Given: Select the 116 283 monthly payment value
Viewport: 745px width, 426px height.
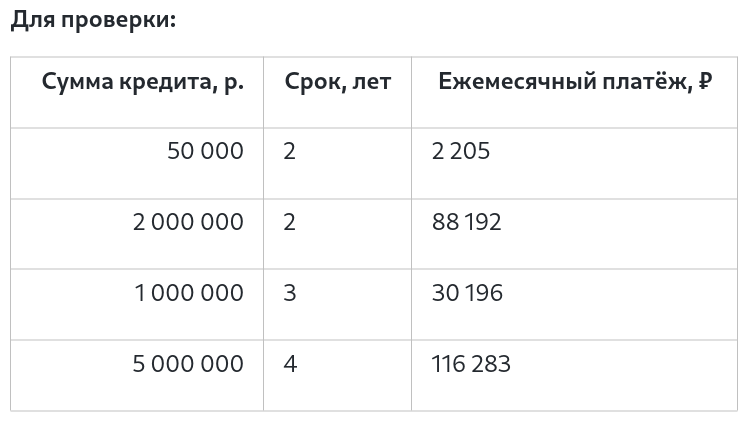Looking at the screenshot, I should pos(471,364).
